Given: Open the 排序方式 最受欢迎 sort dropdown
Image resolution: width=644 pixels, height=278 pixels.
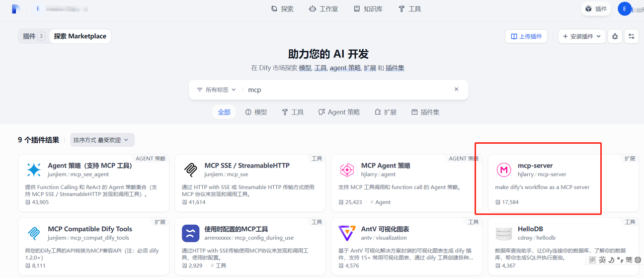Looking at the screenshot, I should click(103, 140).
